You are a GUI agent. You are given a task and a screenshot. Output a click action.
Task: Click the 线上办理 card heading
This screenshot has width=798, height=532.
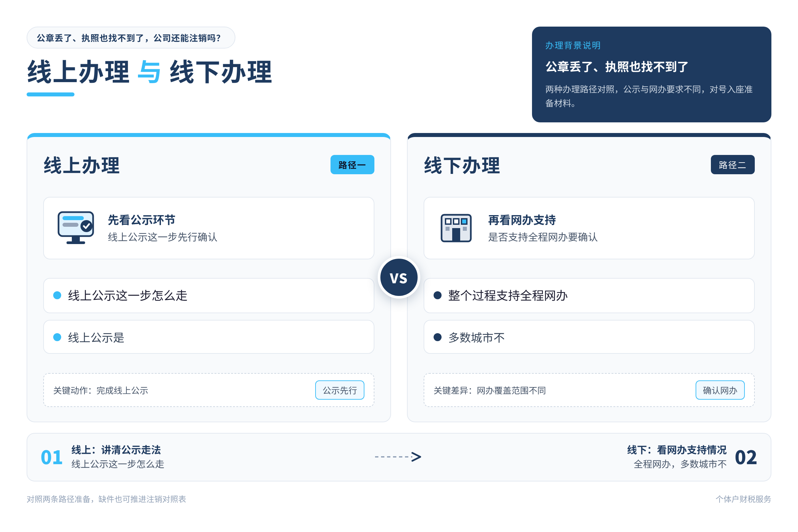(x=82, y=166)
